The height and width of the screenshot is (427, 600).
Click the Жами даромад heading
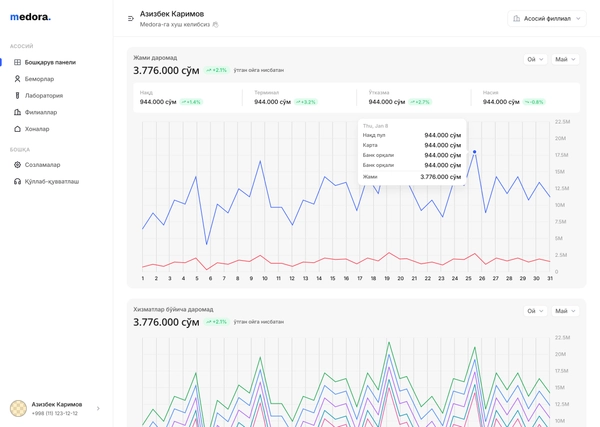coord(155,58)
